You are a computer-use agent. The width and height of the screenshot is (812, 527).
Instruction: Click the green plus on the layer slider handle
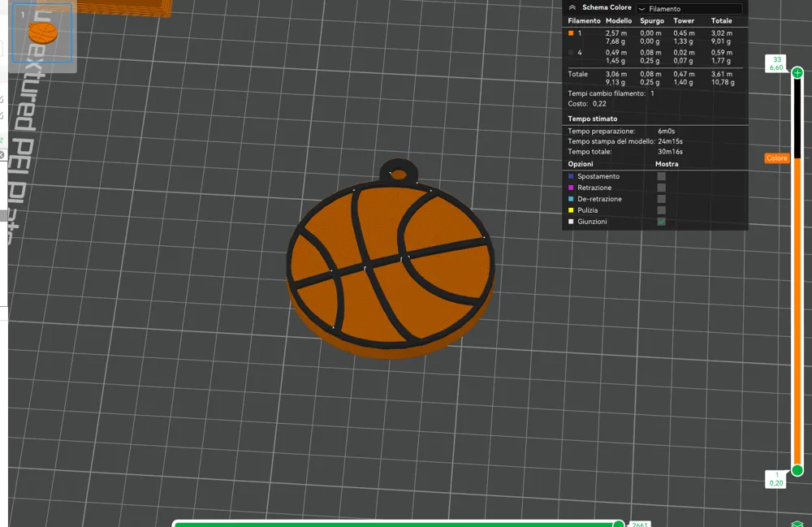pos(798,72)
